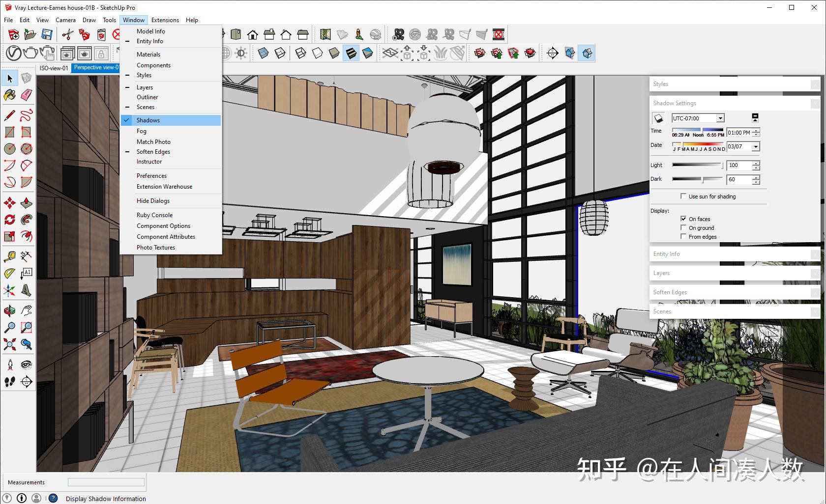826x504 pixels.
Task: Uncheck the On faces display option
Action: tap(683, 219)
